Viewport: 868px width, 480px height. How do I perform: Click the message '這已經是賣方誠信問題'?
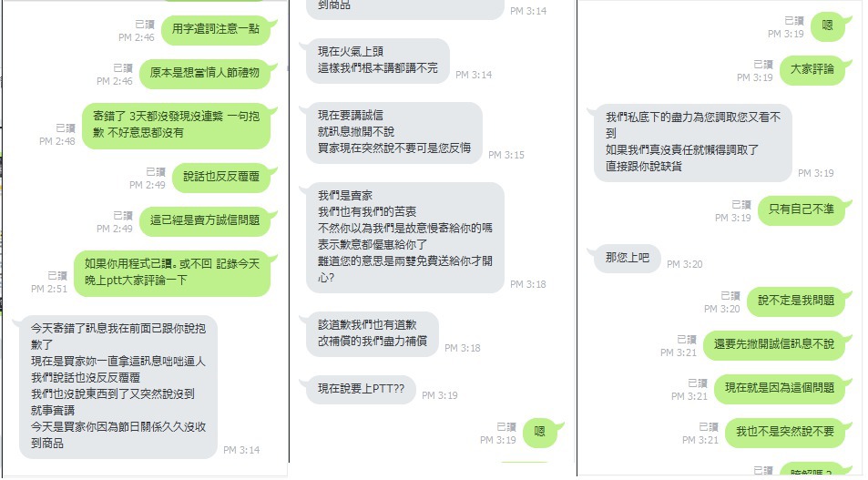click(205, 220)
